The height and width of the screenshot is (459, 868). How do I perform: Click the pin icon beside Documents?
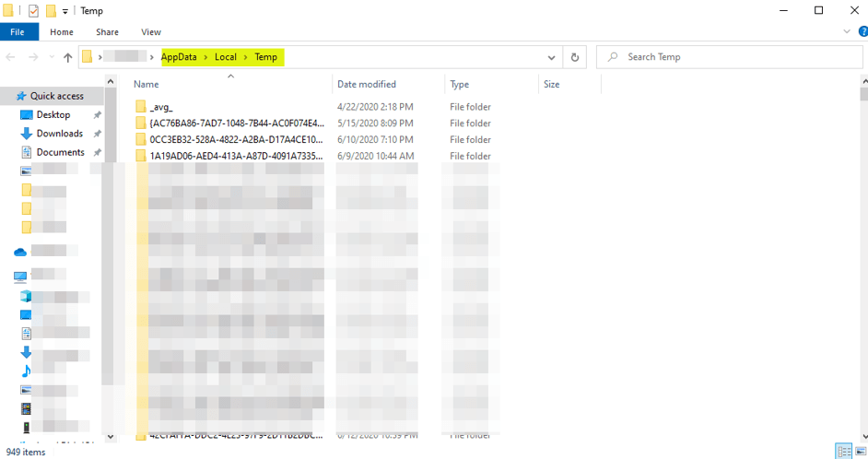point(97,152)
